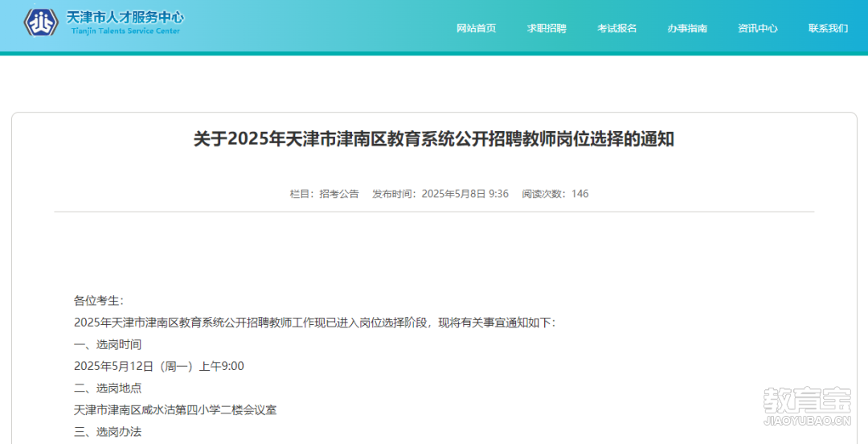Click the 发布时间：2025年5月8日 9:36 text
This screenshot has height=444, width=868.
pyautogui.click(x=440, y=194)
